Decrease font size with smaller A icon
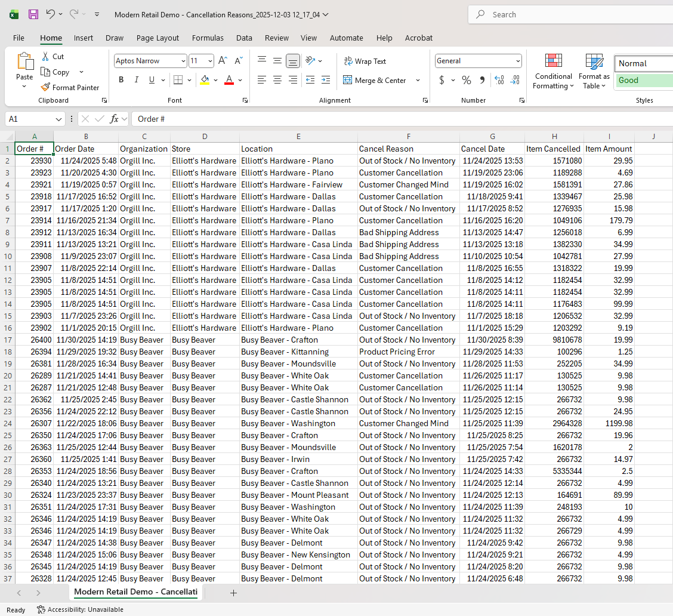Image resolution: width=673 pixels, height=616 pixels. tap(239, 60)
